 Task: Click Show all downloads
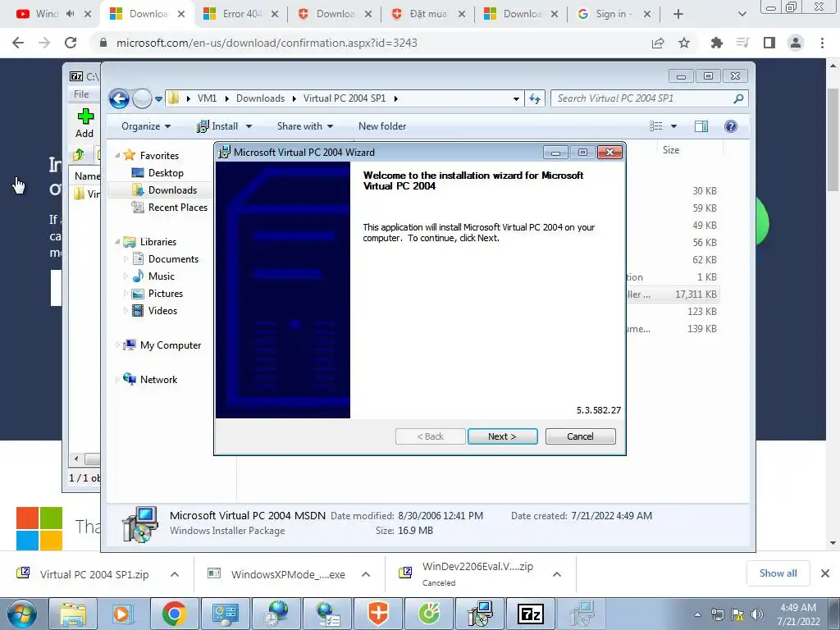778,573
